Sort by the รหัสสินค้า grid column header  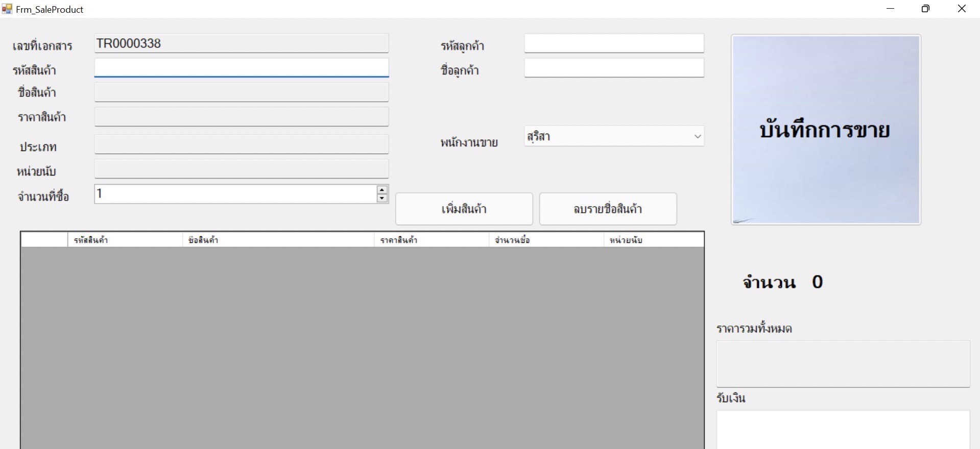[x=125, y=240]
